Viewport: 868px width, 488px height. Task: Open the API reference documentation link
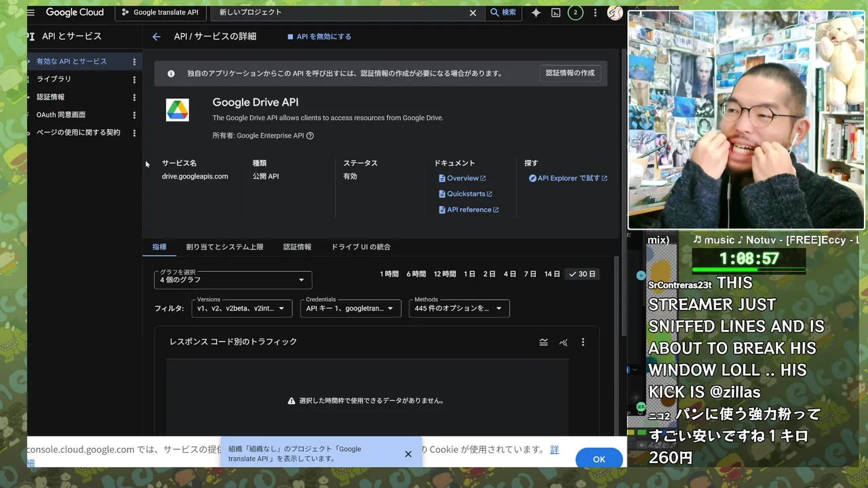469,209
